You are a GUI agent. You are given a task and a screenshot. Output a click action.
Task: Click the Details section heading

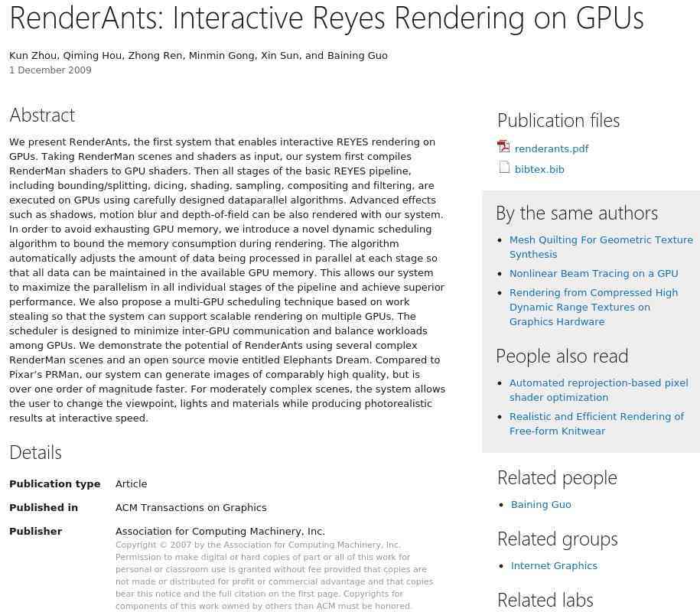click(35, 453)
